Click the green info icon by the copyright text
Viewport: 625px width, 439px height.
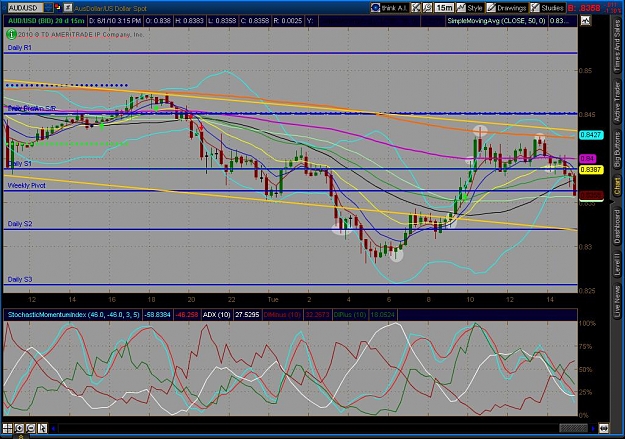tap(11, 34)
